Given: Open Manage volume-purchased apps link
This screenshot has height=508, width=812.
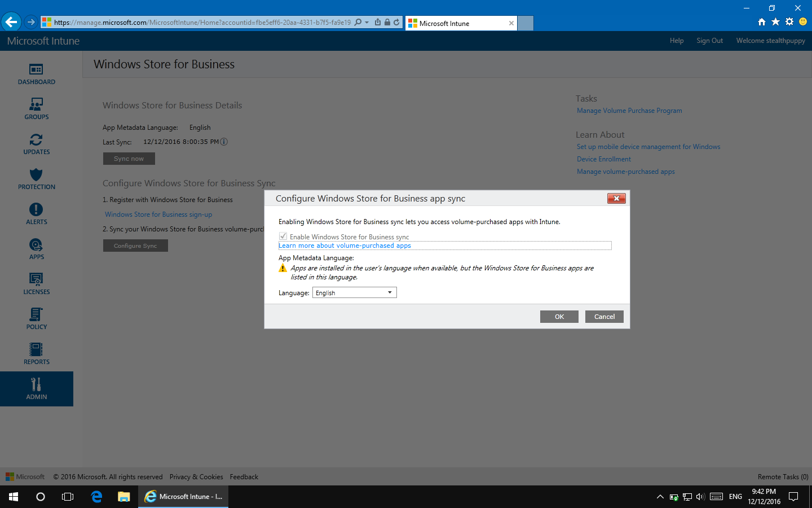Looking at the screenshot, I should [x=626, y=172].
